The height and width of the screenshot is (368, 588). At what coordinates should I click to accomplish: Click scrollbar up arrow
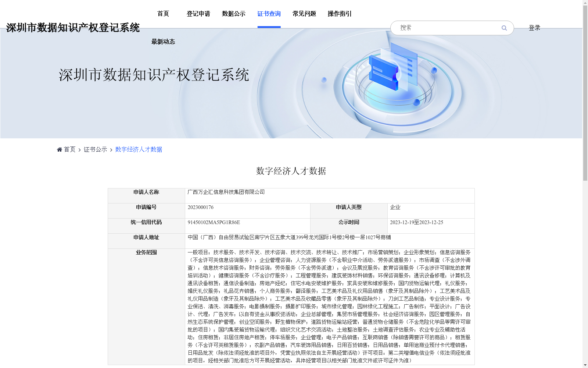(585, 3)
